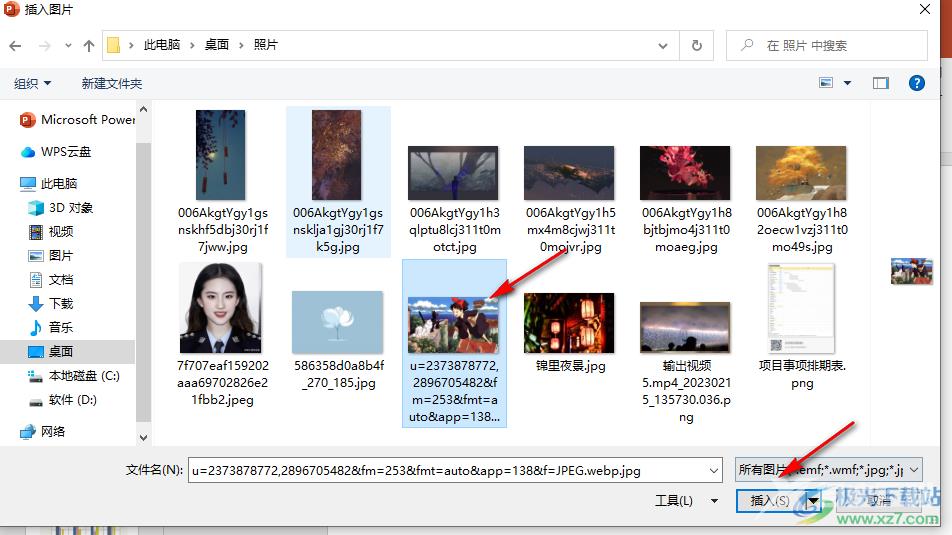The width and height of the screenshot is (952, 535).
Task: Select file 586358d0a8b4f_270_185.jpg
Action: tap(338, 340)
